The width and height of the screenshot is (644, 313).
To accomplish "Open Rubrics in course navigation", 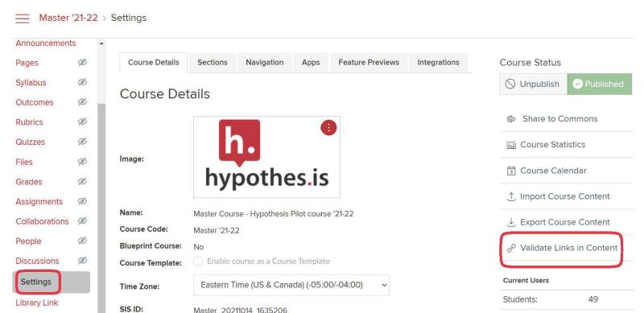I will [x=29, y=122].
